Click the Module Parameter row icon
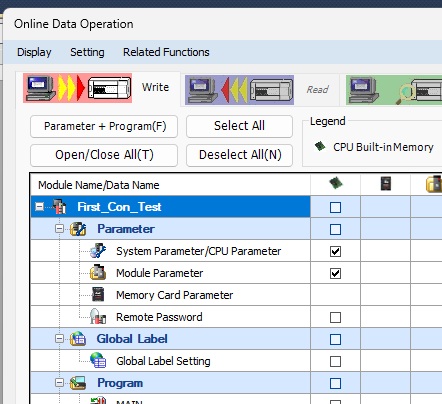The image size is (442, 404). point(98,273)
